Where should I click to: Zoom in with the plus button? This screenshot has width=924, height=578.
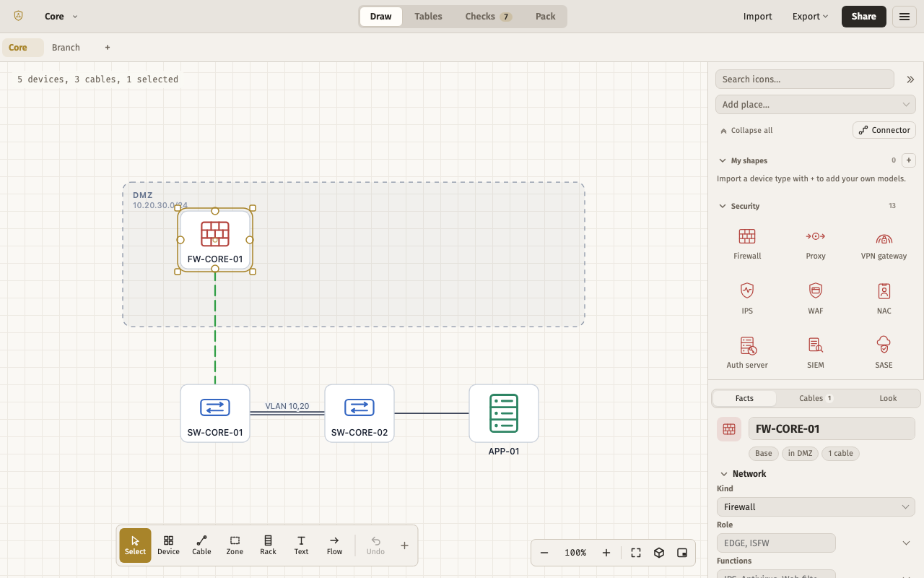coord(606,553)
